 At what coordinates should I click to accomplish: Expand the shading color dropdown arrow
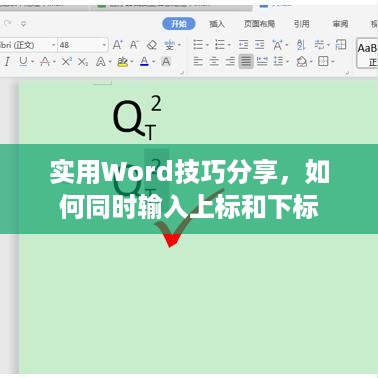pyautogui.click(x=311, y=62)
